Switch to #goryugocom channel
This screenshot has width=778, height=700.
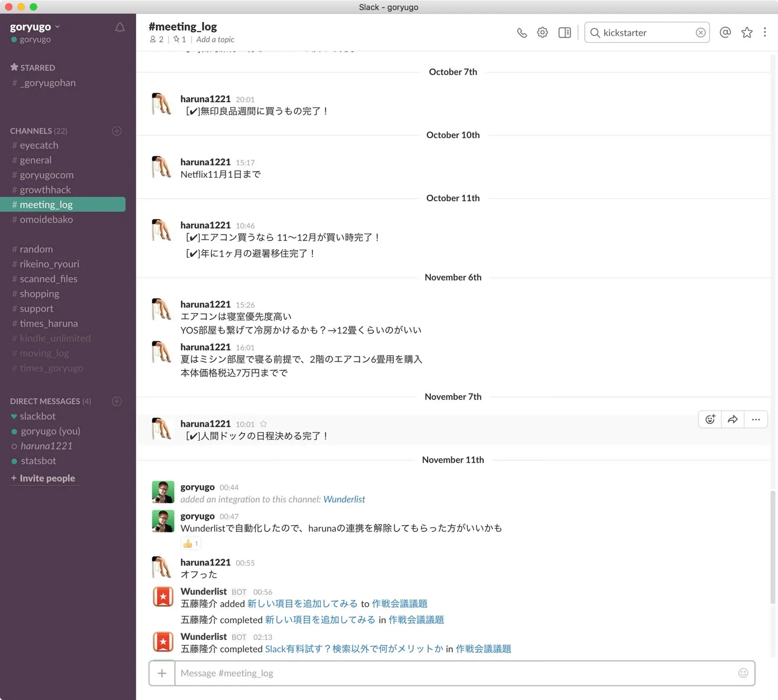pyautogui.click(x=43, y=175)
